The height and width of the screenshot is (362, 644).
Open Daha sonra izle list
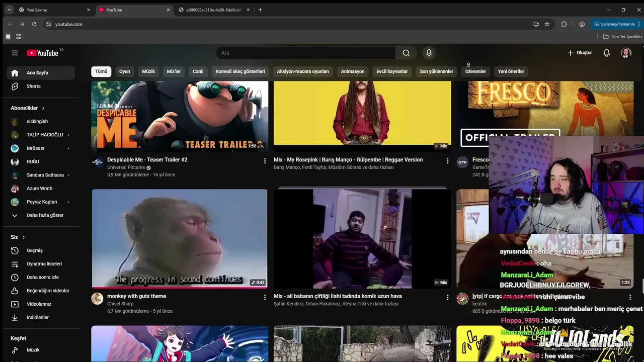point(41,277)
